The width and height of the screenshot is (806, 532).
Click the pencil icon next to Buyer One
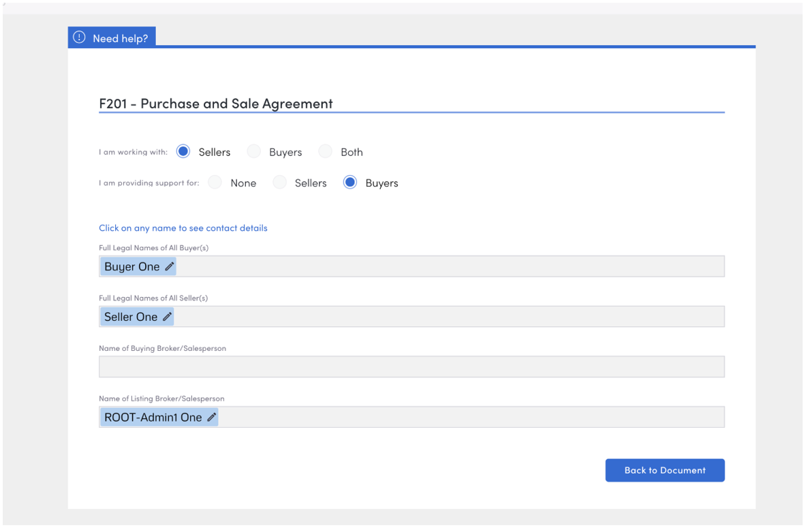(x=169, y=266)
